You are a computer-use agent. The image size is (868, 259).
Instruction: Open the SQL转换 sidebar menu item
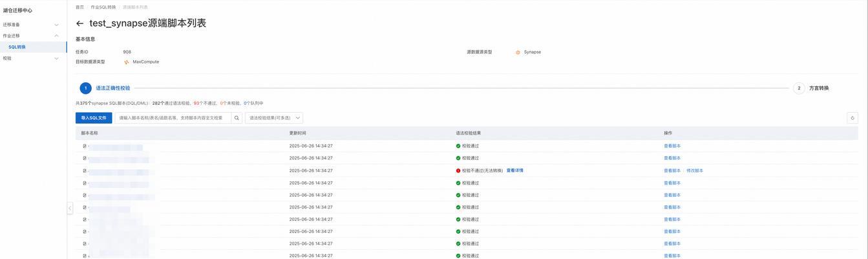point(34,47)
